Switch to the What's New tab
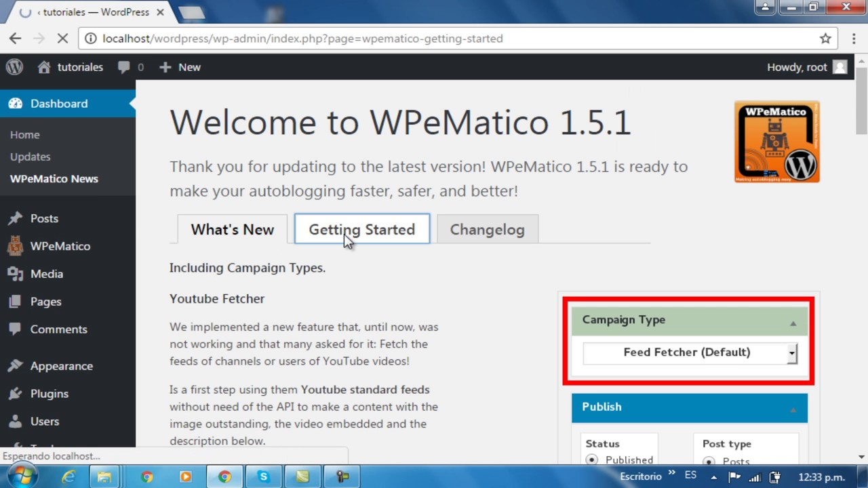This screenshot has height=488, width=868. [x=233, y=229]
